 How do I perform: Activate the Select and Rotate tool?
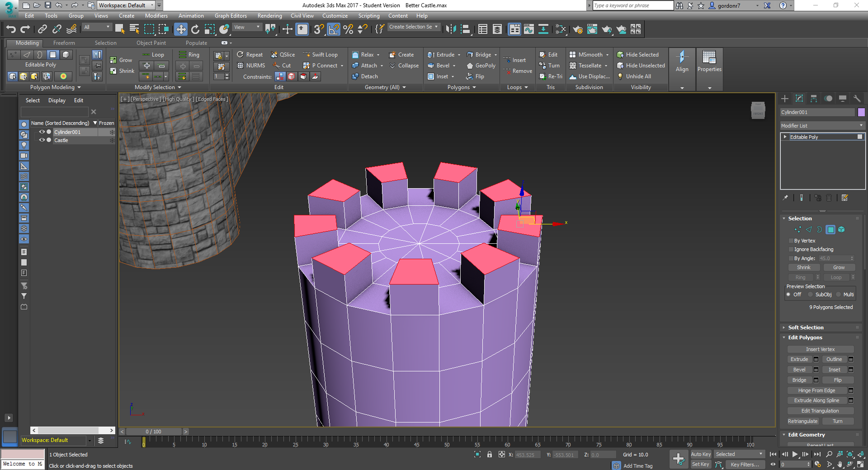(x=195, y=29)
